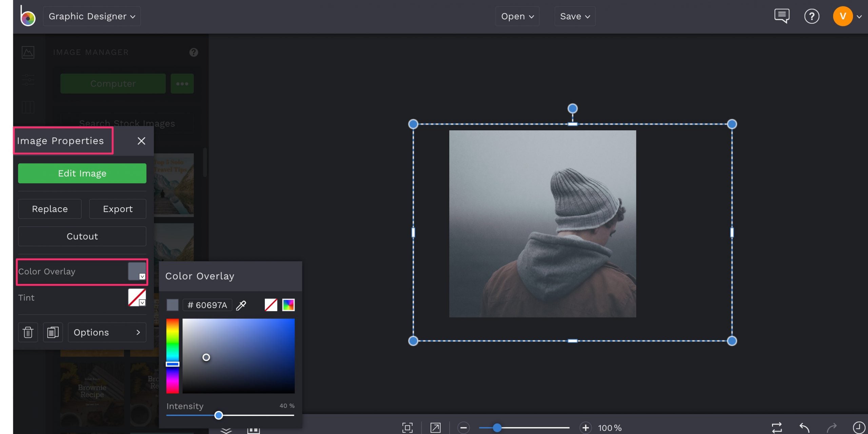
Task: Undo the last action
Action: coord(803,428)
